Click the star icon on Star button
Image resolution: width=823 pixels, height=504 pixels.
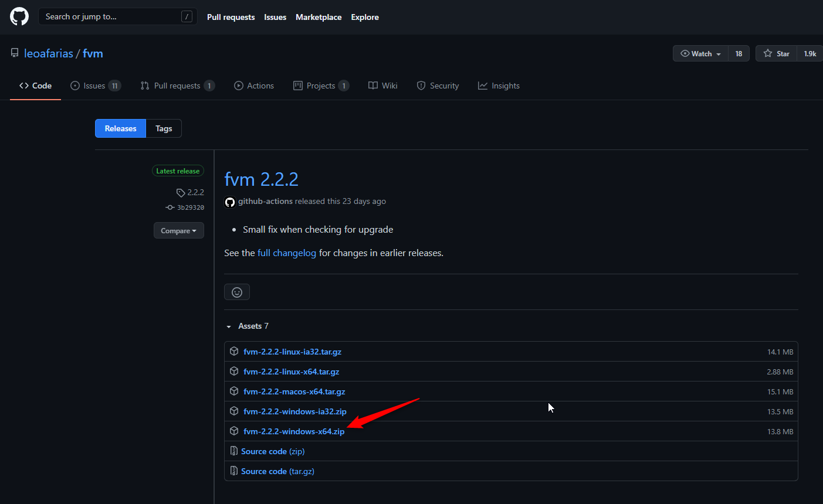click(x=768, y=53)
